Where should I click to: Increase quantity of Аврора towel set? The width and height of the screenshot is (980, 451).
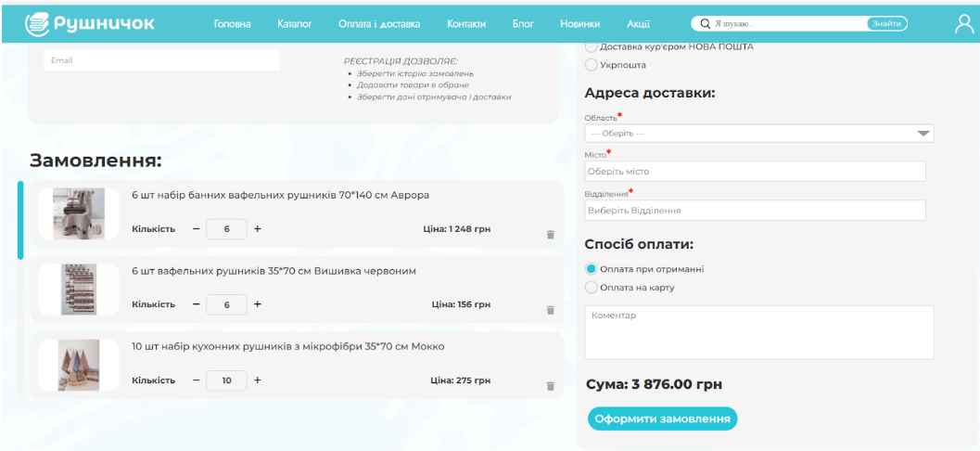coord(258,228)
